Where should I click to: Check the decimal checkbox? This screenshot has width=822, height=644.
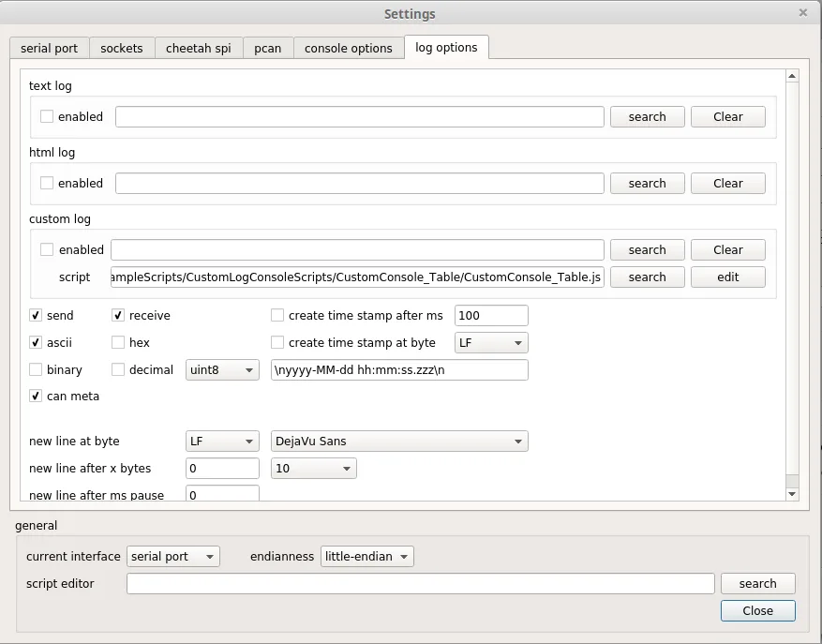(118, 369)
